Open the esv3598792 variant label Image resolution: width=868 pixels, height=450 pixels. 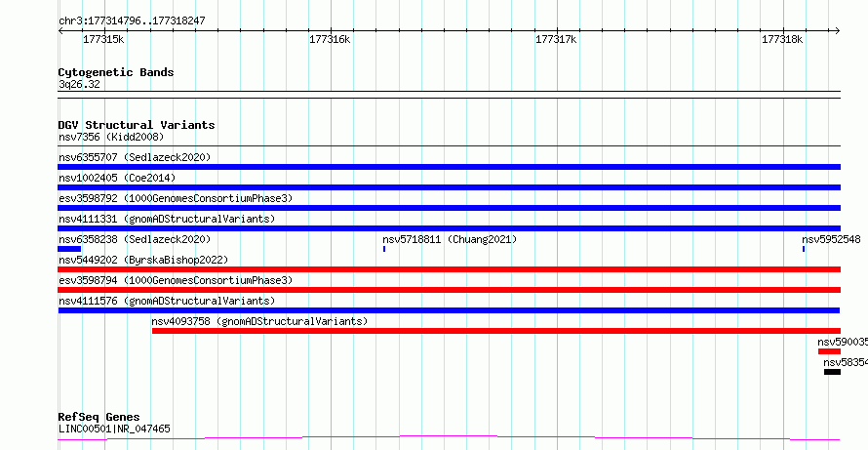click(176, 198)
